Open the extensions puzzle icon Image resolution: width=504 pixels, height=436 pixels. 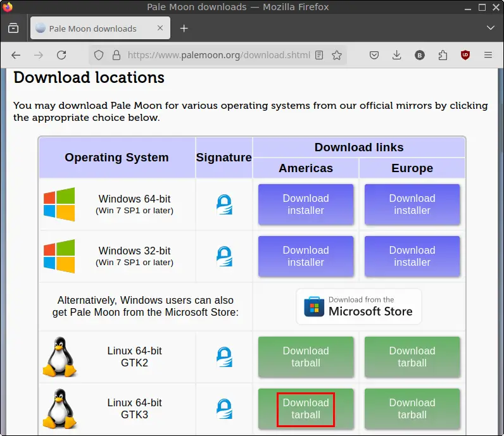click(x=443, y=55)
